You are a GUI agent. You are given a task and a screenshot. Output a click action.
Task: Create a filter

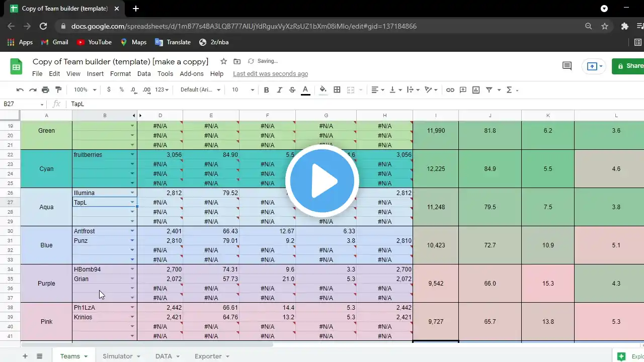(489, 90)
